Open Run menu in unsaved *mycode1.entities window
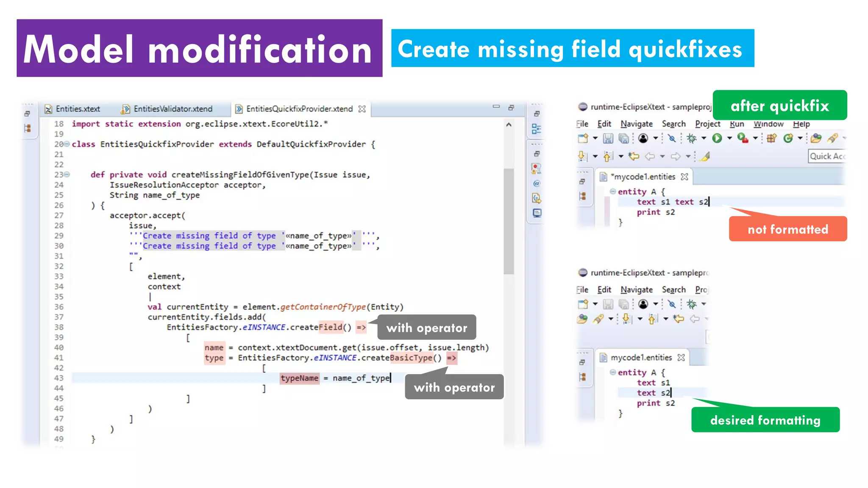 (737, 124)
